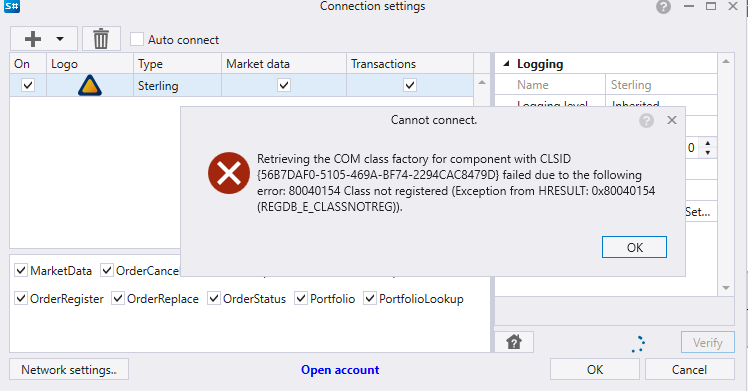Follow the Open account link
This screenshot has height=391, width=748.
click(x=340, y=370)
